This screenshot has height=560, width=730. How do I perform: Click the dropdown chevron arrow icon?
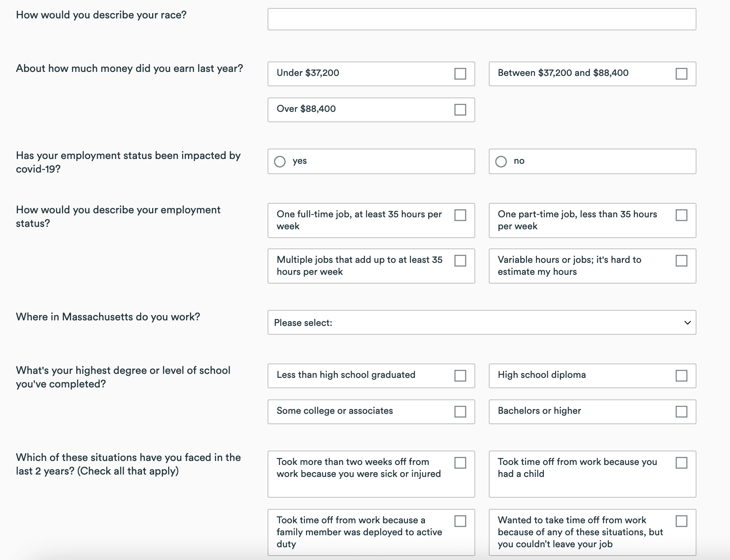(x=687, y=323)
